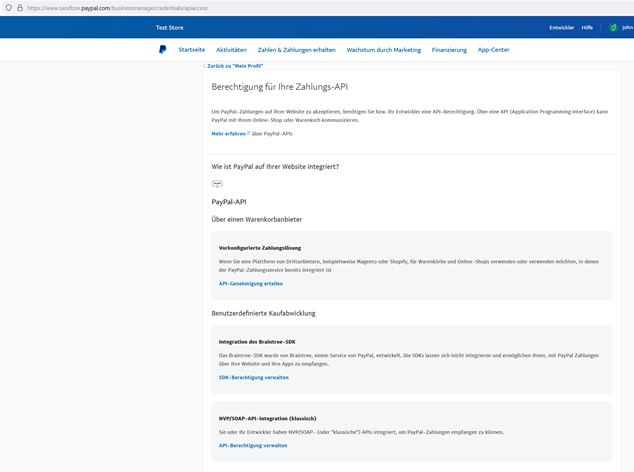Screen dimensions: 634x472
Task: Open the Hilfe link
Action: pyautogui.click(x=587, y=28)
